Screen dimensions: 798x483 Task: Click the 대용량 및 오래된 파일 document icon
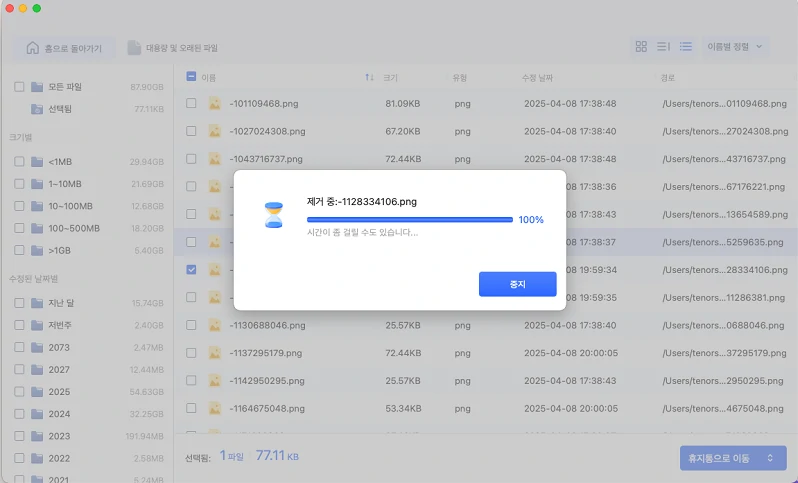point(134,48)
